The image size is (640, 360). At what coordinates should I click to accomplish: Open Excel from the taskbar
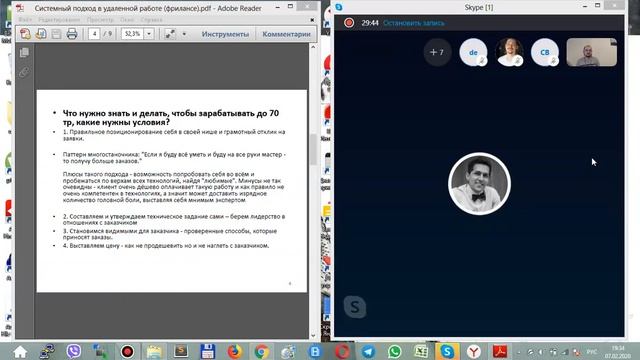pos(421,351)
